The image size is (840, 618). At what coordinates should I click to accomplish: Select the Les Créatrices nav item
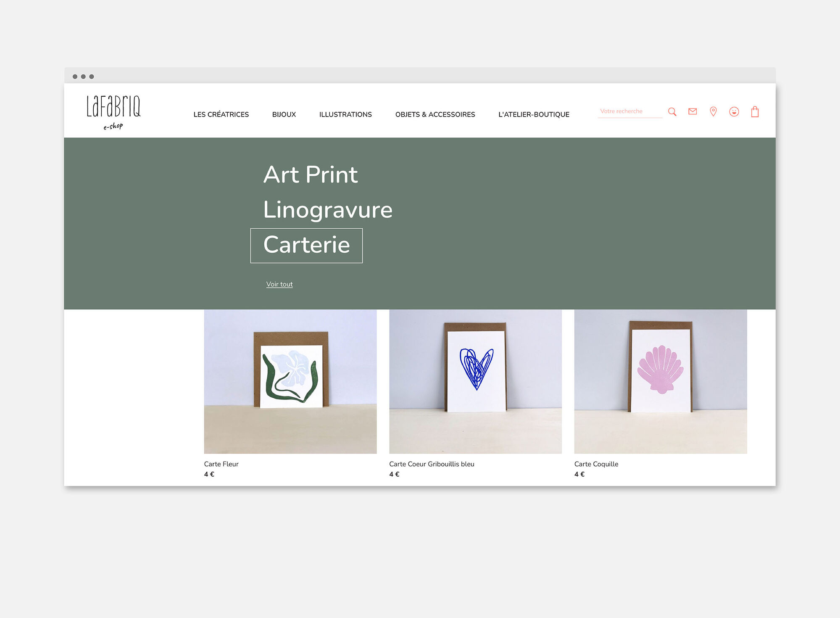(221, 114)
